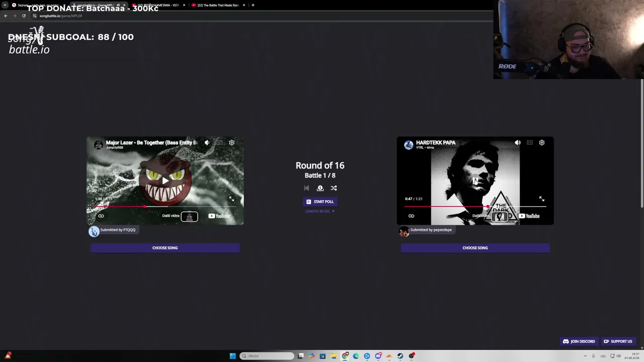Mute the HARDTEKK PAPA video
Image resolution: width=644 pixels, height=362 pixels.
pyautogui.click(x=517, y=143)
